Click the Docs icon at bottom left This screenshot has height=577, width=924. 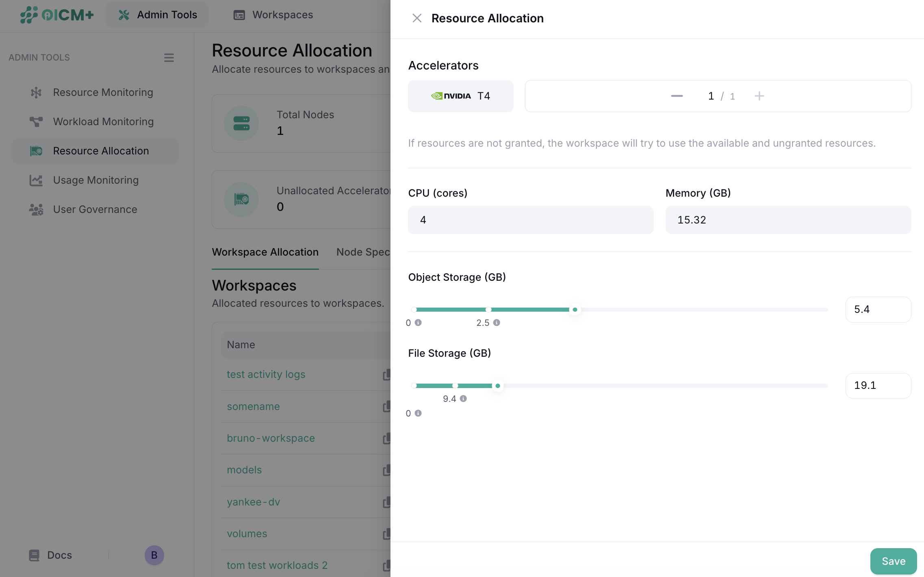tap(34, 555)
